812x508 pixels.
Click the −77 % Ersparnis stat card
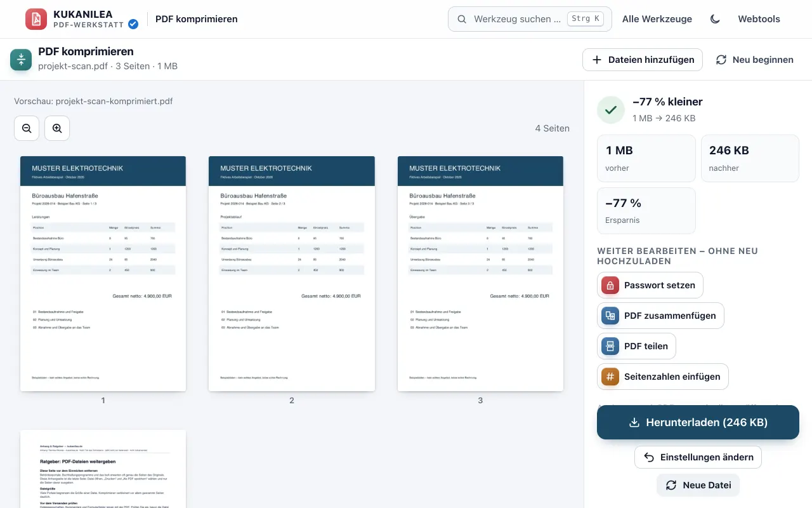point(646,211)
